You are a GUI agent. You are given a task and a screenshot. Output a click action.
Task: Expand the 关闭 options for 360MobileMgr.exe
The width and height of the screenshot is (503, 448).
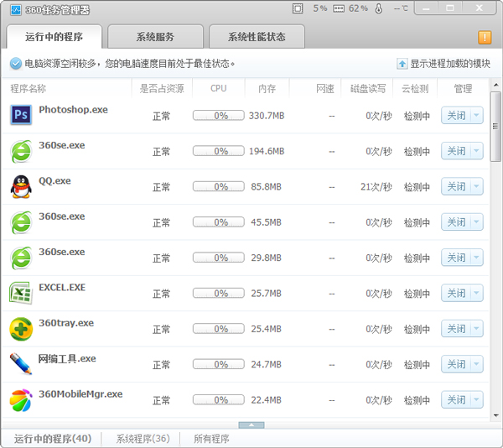[477, 400]
